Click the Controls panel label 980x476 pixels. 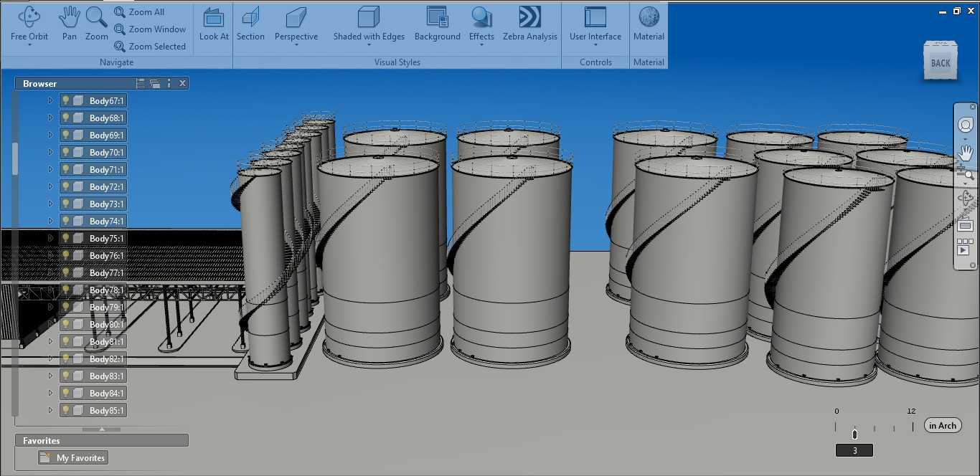[595, 62]
